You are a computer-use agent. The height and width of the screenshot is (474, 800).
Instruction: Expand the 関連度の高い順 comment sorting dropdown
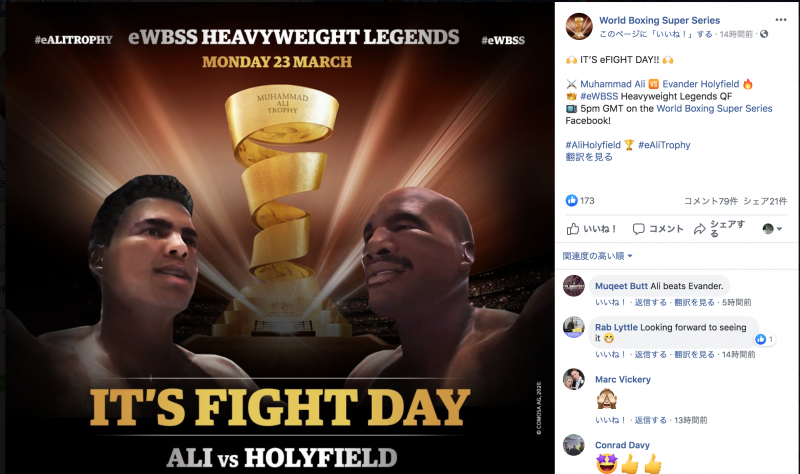point(597,256)
